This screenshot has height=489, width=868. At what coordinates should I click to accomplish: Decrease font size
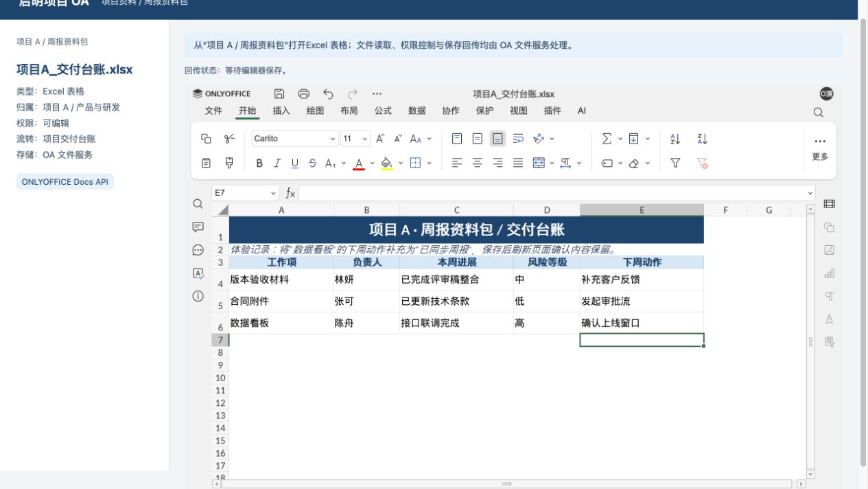point(398,139)
